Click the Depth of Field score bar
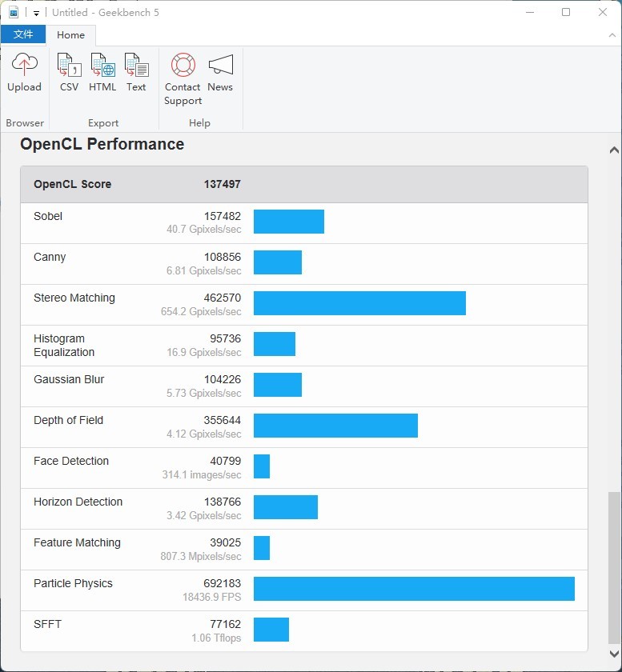 335,426
